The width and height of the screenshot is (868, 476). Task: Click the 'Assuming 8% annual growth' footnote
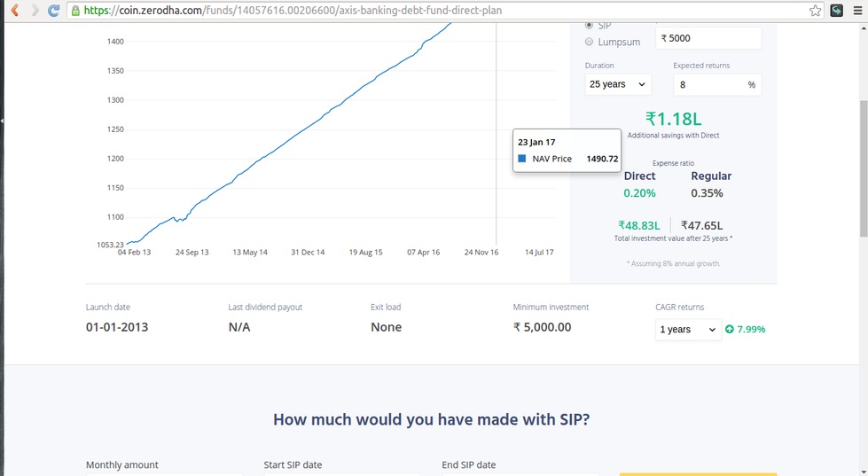(673, 264)
